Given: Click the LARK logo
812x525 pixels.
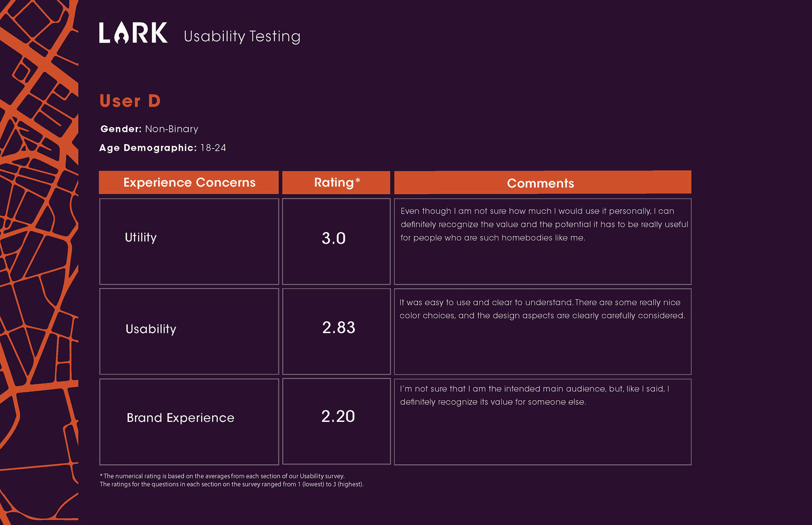Looking at the screenshot, I should [x=133, y=33].
